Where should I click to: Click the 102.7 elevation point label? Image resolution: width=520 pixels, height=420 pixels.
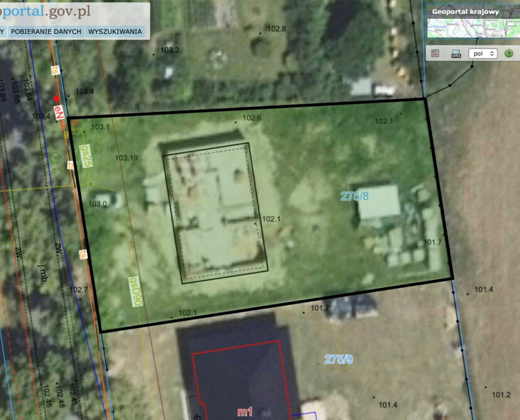79,290
